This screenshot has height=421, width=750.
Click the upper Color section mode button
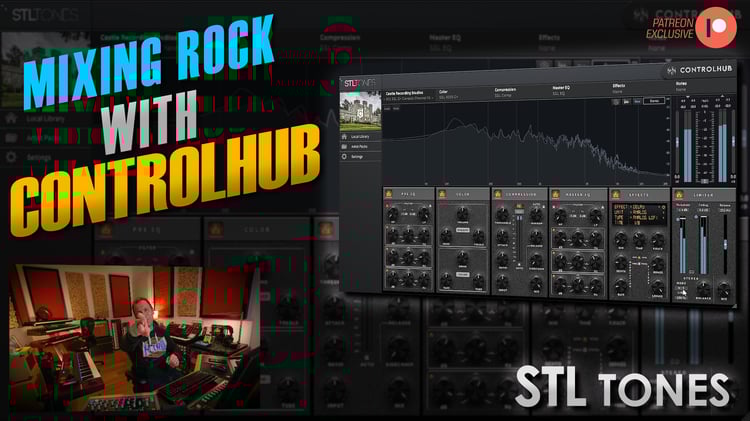[463, 230]
